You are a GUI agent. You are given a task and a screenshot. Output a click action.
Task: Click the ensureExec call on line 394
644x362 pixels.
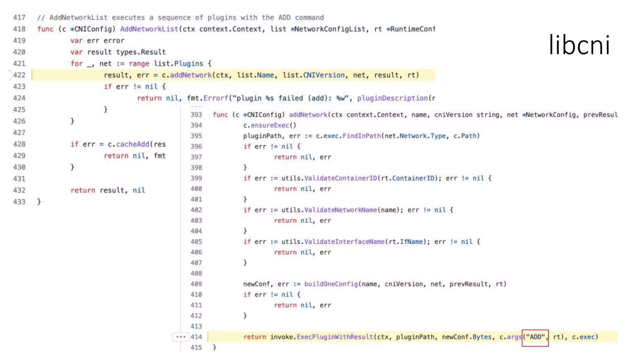[269, 125]
